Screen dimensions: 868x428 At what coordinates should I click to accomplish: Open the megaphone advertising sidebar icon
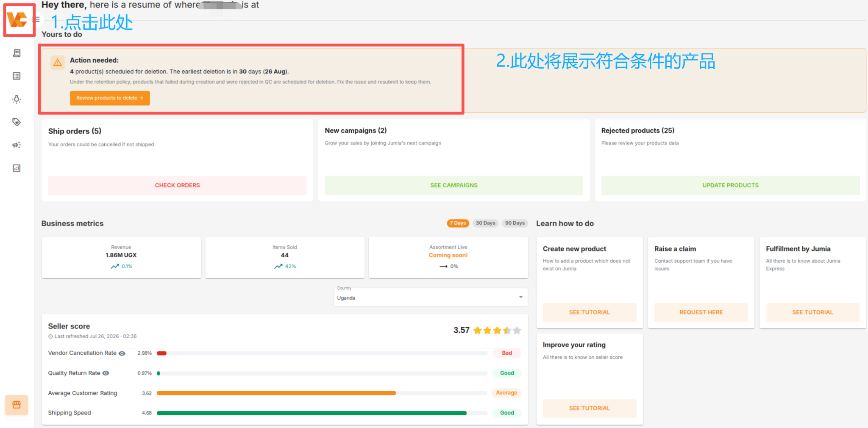[17, 145]
